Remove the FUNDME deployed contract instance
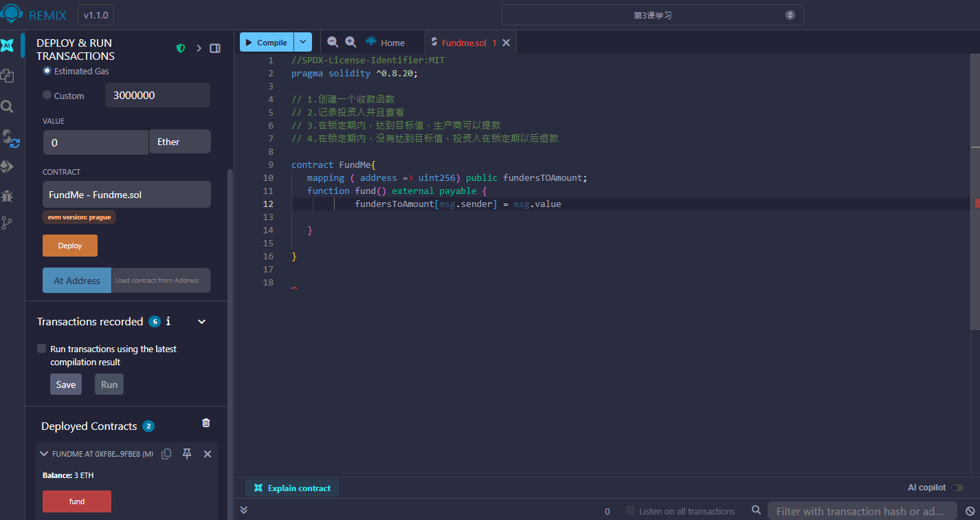This screenshot has height=520, width=980. pos(208,454)
